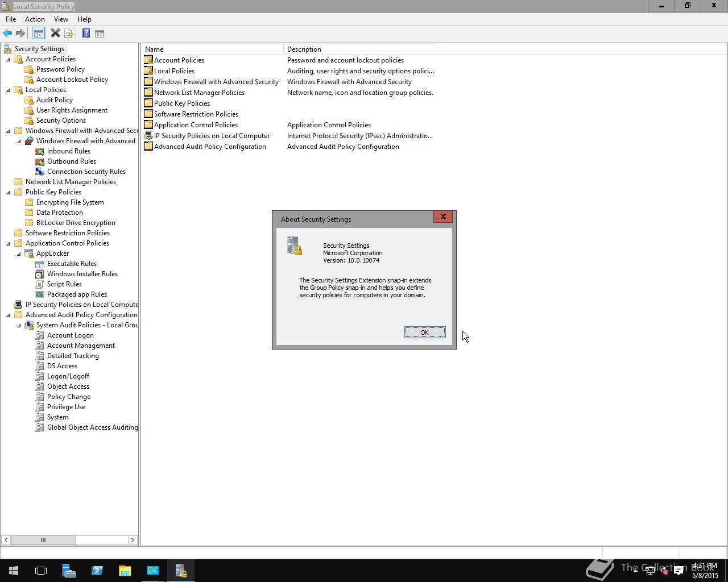Select Privilege Use in the tree
Screen dimensions: 728x582
click(66, 407)
